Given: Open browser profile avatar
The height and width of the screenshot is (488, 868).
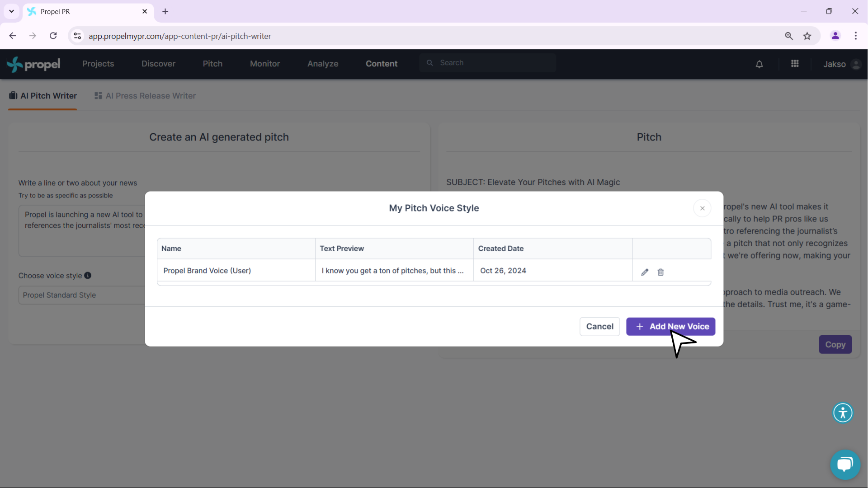Looking at the screenshot, I should click(x=835, y=36).
